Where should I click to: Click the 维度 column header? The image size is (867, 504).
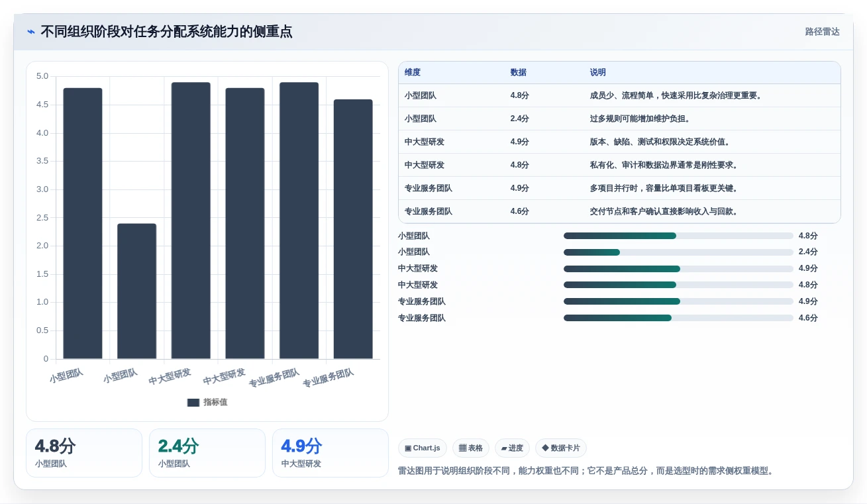413,72
